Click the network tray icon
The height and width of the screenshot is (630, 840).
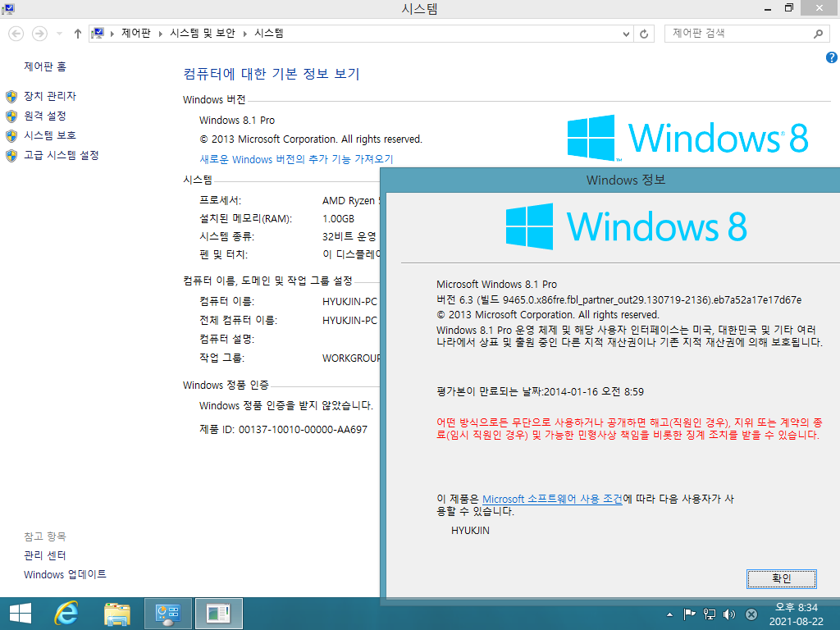click(710, 614)
